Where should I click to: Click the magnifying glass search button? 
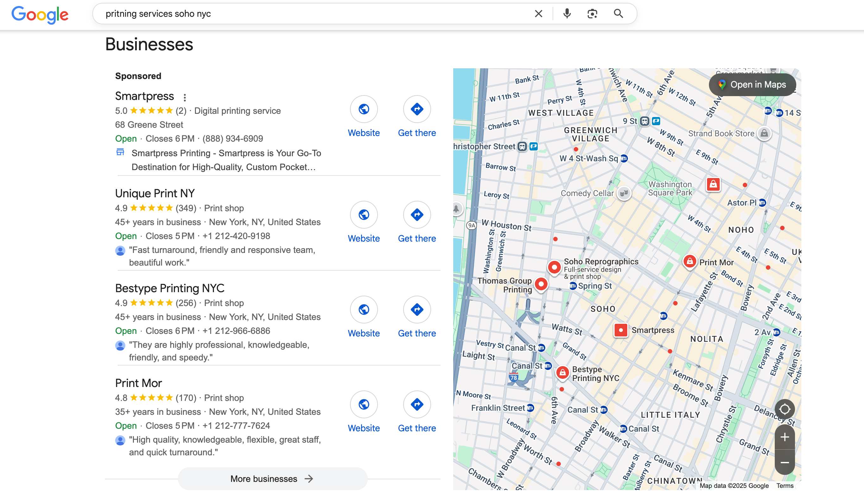(618, 14)
